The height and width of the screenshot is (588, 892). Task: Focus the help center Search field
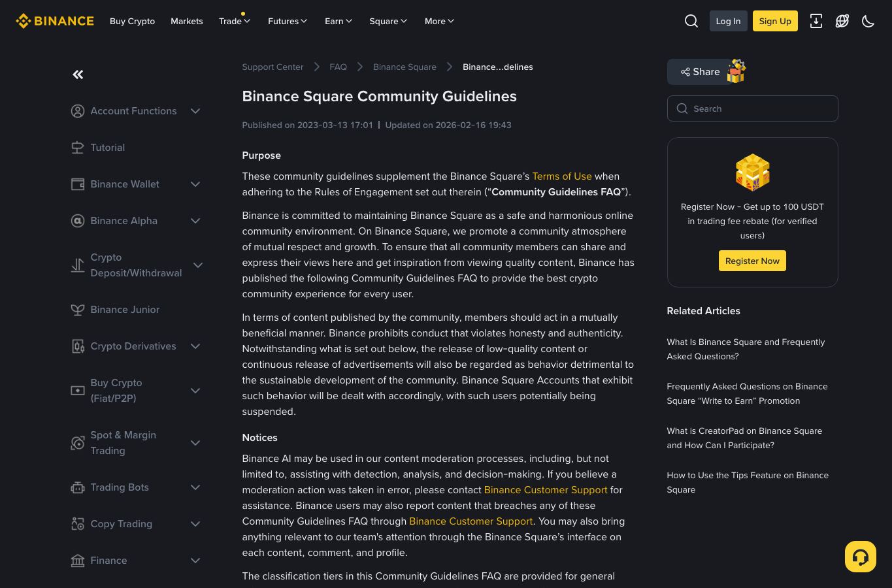[x=753, y=108]
